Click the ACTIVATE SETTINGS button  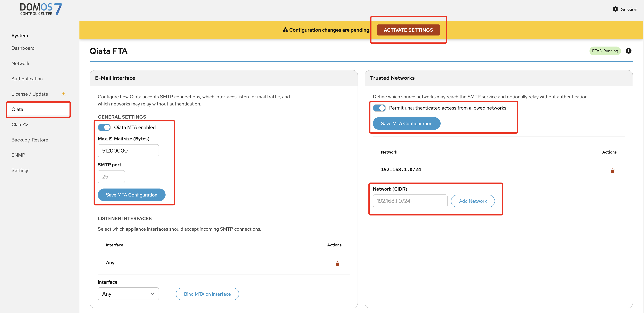408,30
